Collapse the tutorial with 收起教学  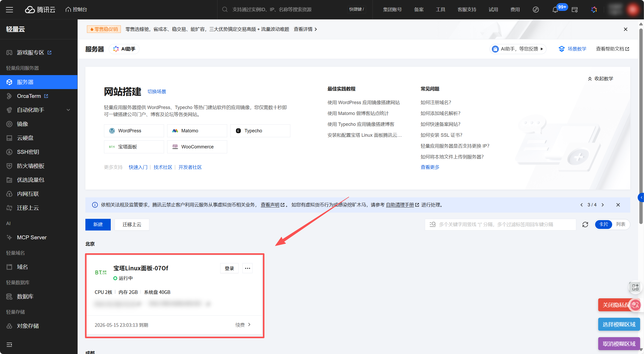(601, 78)
